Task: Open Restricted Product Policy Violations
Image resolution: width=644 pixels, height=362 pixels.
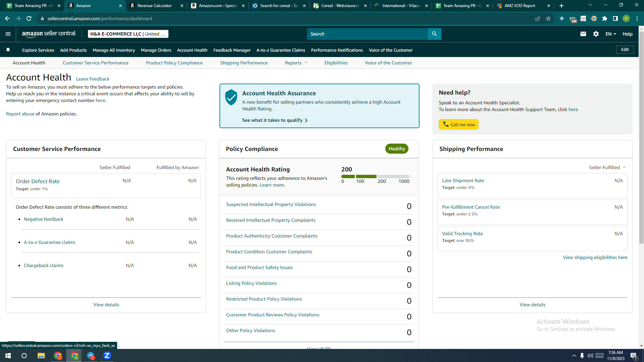Action: click(x=264, y=299)
